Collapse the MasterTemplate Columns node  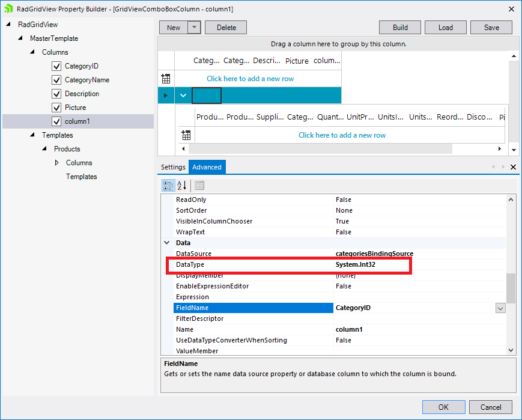[x=32, y=52]
